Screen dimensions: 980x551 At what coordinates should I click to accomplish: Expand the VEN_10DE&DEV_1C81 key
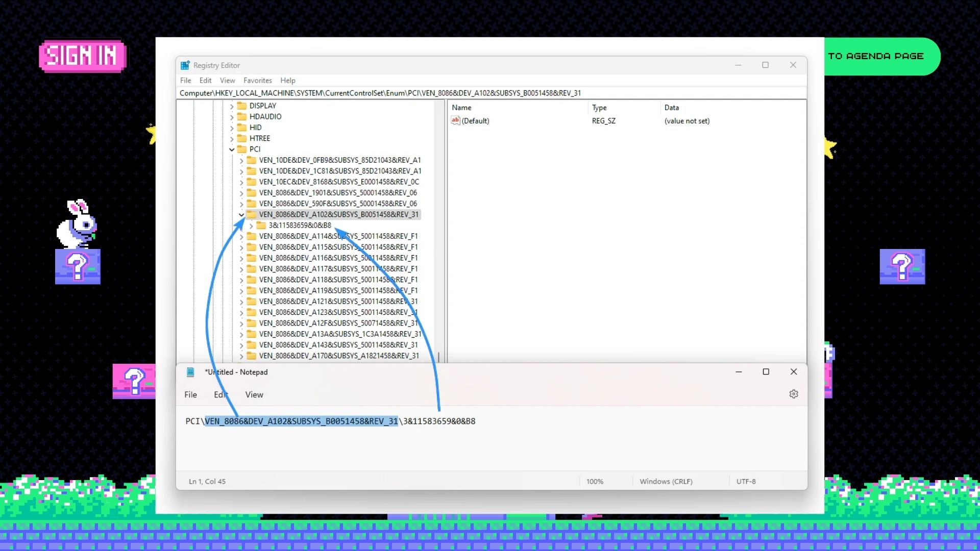(x=241, y=171)
